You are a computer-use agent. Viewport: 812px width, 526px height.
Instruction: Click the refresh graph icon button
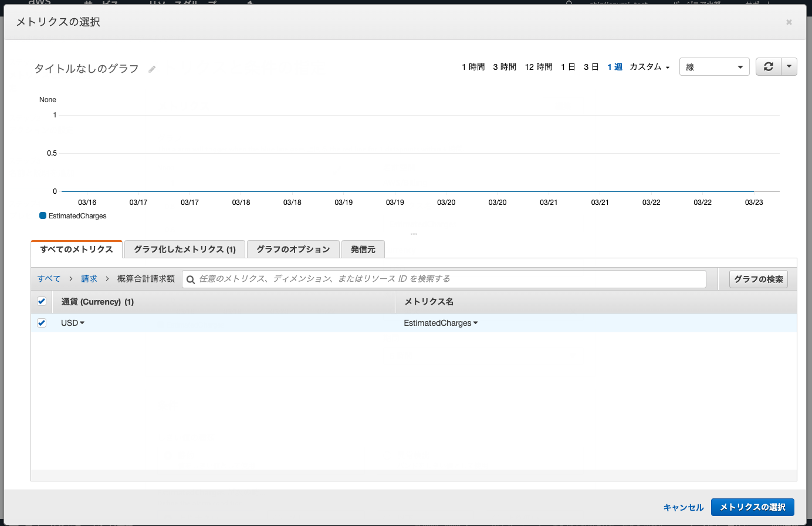pyautogui.click(x=768, y=67)
